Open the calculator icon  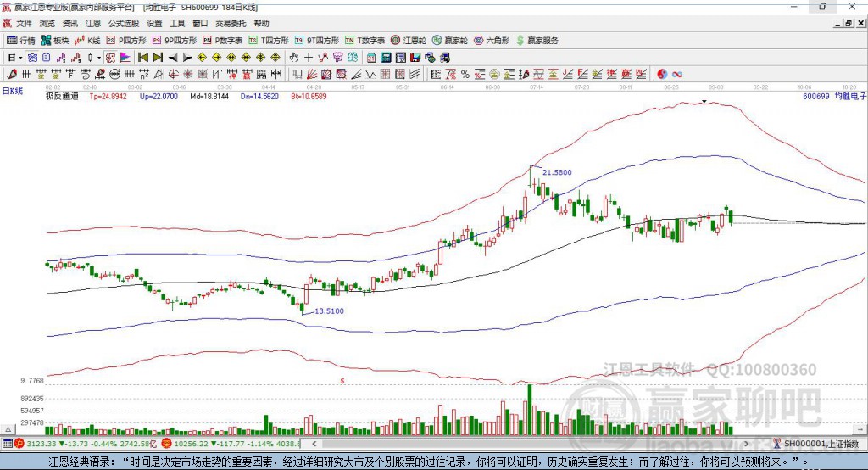click(387, 58)
